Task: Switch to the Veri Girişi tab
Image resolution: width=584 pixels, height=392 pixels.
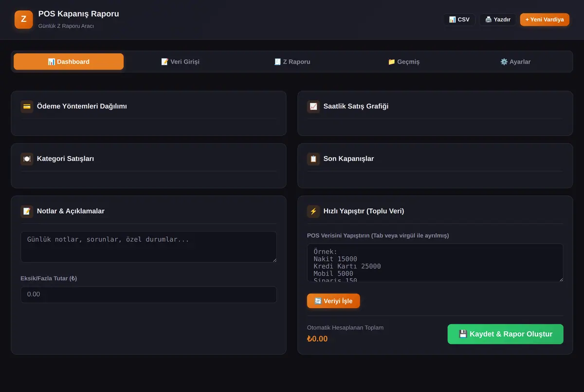Action: (x=180, y=62)
